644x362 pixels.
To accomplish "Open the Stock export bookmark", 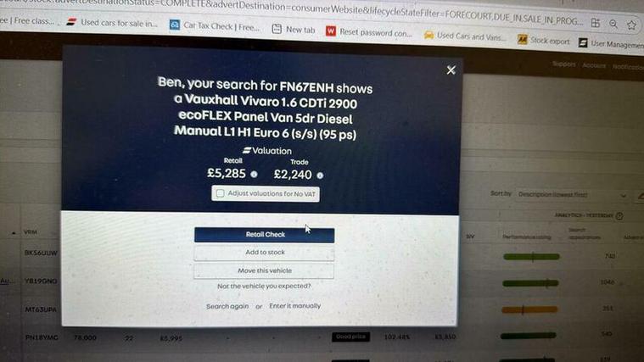I will 543,40.
